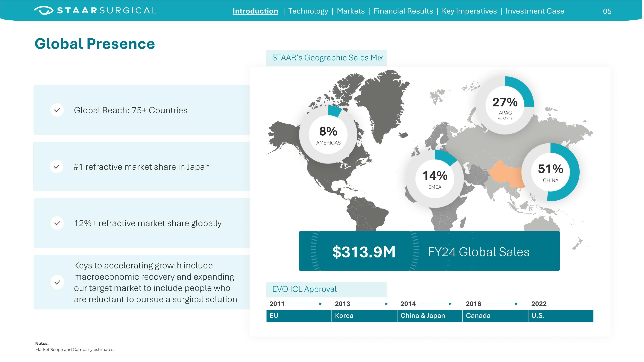Viewport: 644px width, 362px height.
Task: Click the EU approval cell
Action: (x=299, y=316)
